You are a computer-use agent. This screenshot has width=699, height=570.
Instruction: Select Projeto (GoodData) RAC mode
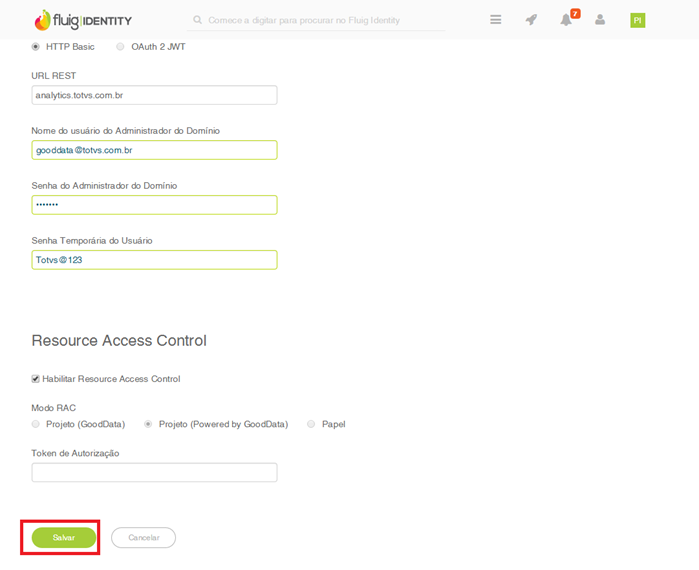click(x=35, y=424)
